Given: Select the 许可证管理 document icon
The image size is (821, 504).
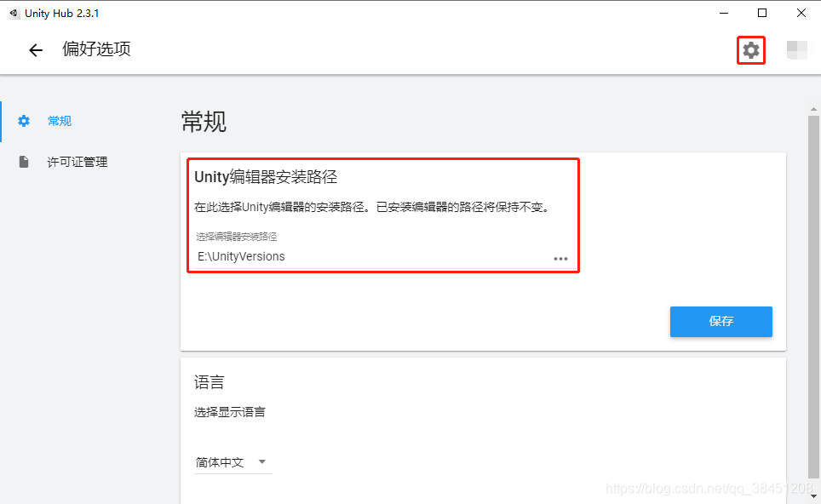Looking at the screenshot, I should click(24, 162).
